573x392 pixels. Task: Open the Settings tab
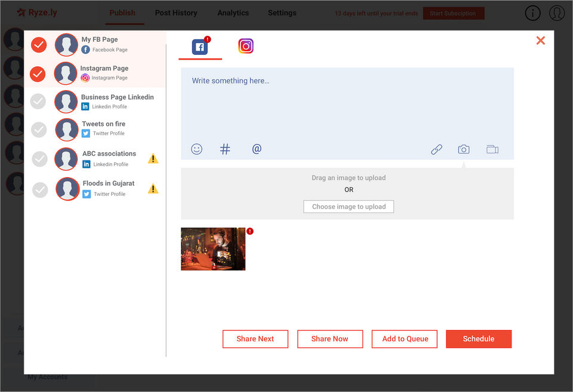click(282, 13)
